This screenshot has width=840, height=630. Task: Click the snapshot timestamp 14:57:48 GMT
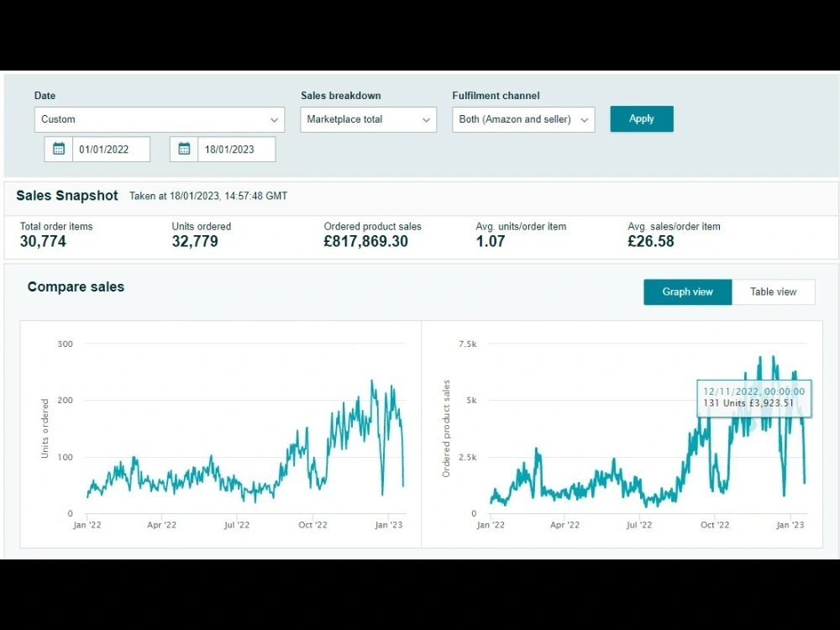point(255,196)
